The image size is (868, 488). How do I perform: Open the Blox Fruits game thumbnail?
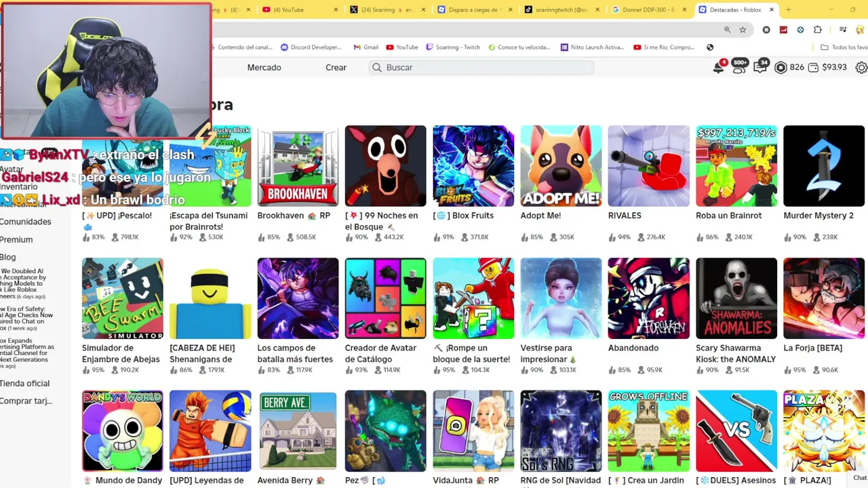473,166
